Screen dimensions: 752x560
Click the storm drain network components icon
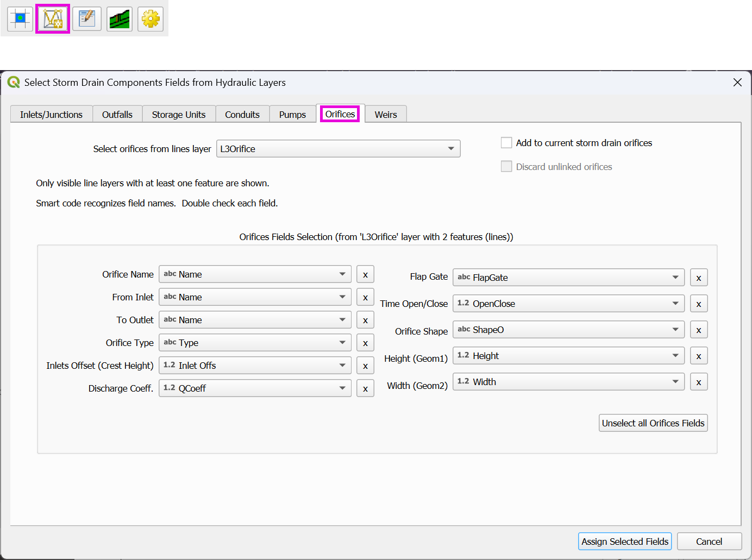pos(53,19)
